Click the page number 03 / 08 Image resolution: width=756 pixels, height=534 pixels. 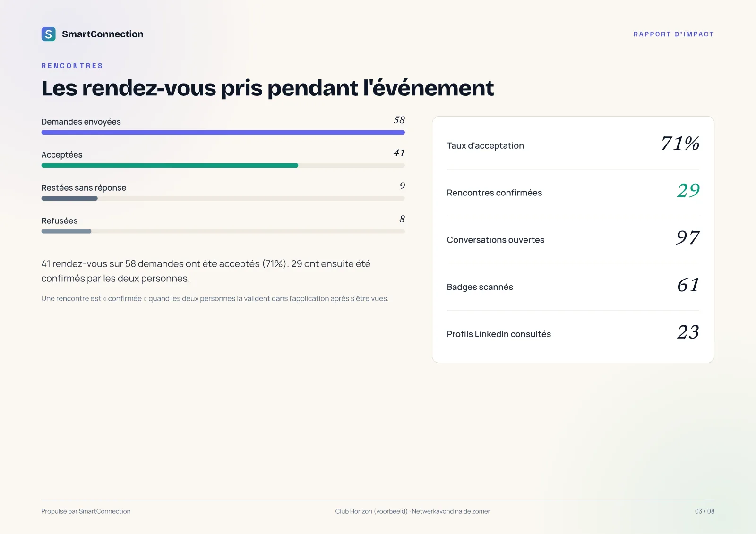coord(704,511)
